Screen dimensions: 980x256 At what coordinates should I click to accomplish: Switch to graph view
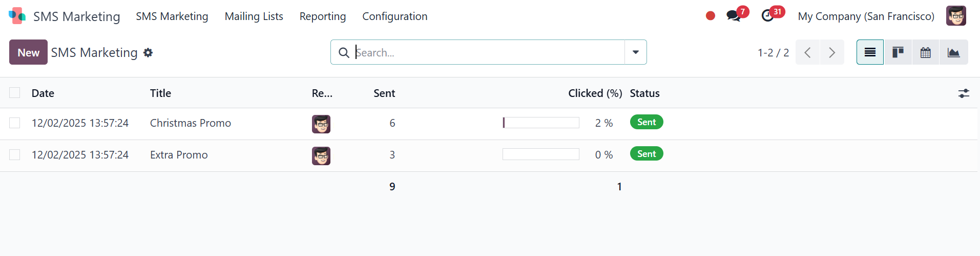(x=953, y=52)
